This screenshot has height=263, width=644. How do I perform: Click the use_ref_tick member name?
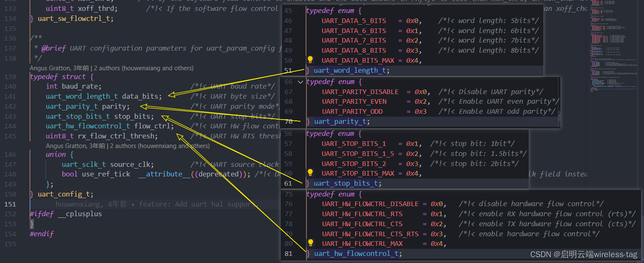[x=106, y=174]
